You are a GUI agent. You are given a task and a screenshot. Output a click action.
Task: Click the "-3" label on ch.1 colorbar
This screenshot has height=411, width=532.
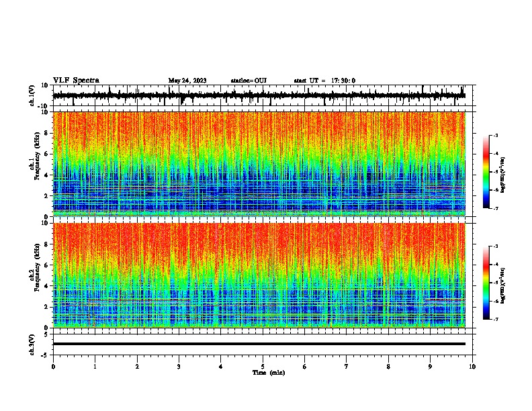(495, 135)
